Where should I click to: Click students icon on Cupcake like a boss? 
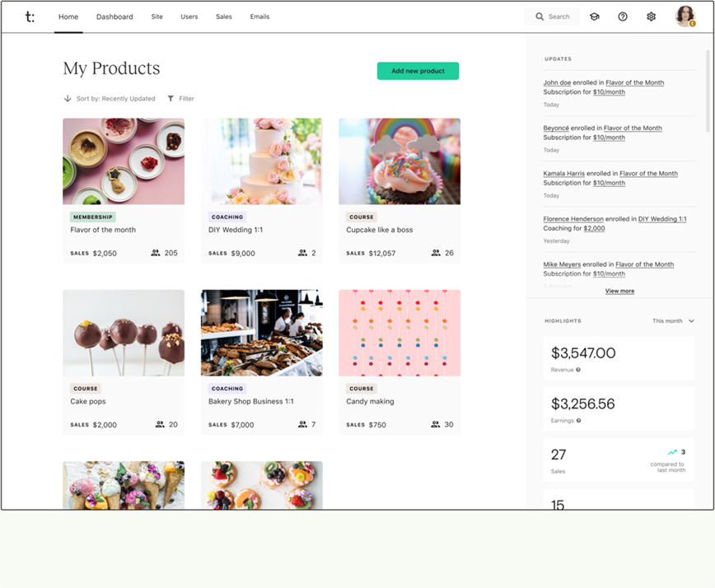click(436, 253)
